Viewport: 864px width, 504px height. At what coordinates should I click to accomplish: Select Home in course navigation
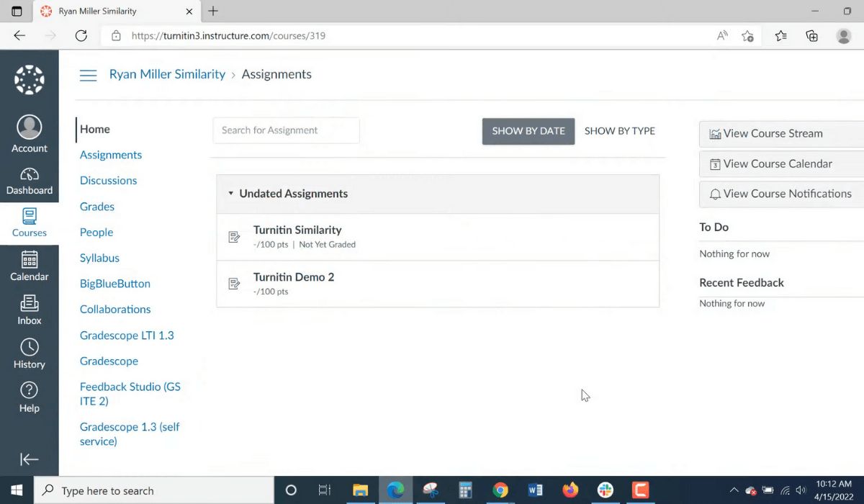(x=95, y=130)
